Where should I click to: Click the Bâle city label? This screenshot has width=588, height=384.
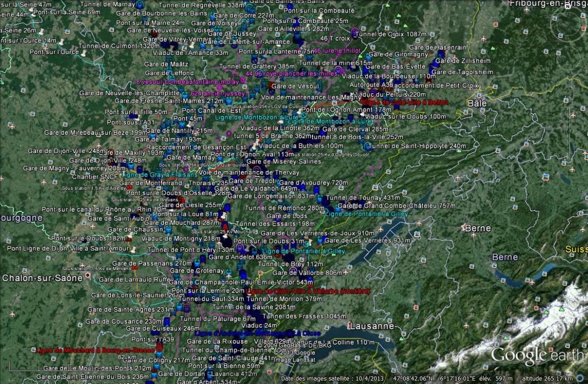(477, 103)
